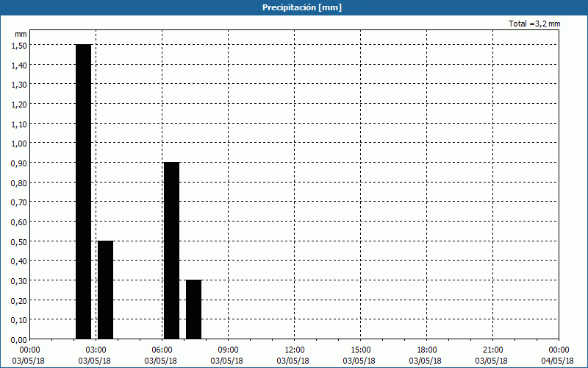
Task: Click the 0,70 y-axis value
Action: click(x=19, y=202)
